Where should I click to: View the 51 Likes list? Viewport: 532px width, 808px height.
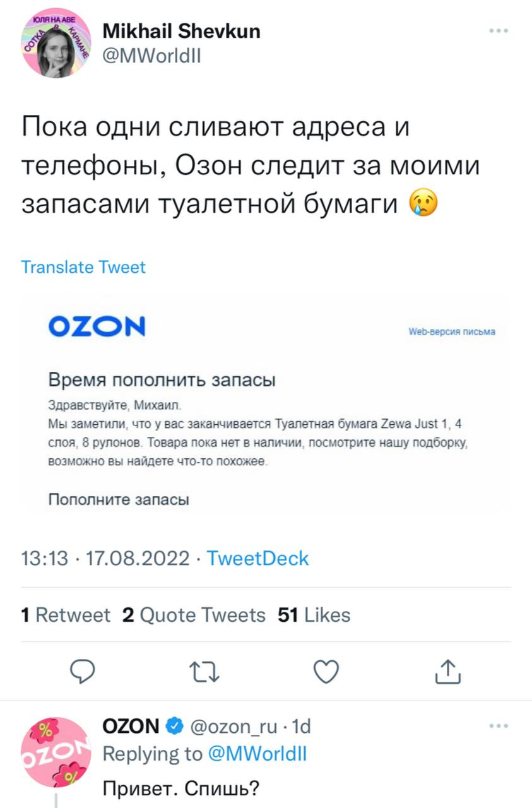click(314, 615)
